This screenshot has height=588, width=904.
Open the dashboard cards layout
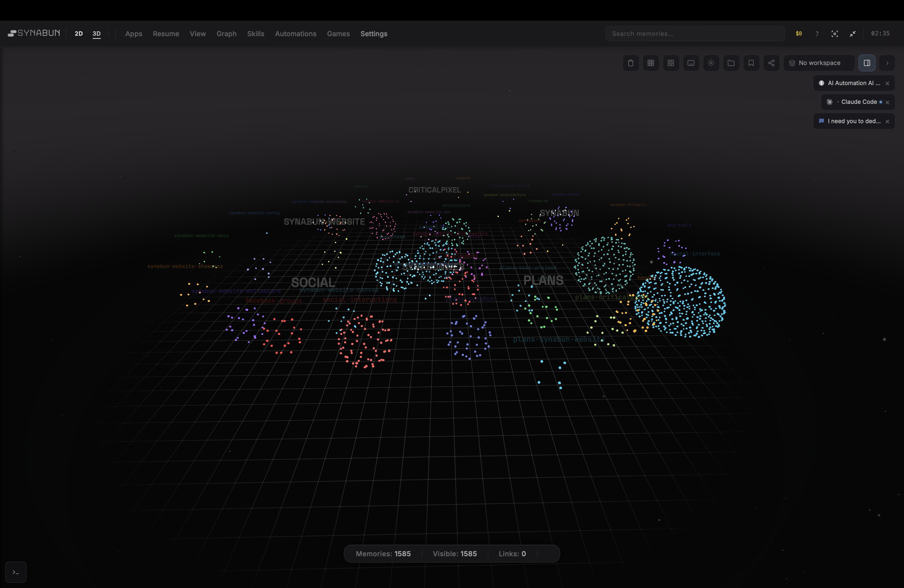click(x=671, y=63)
